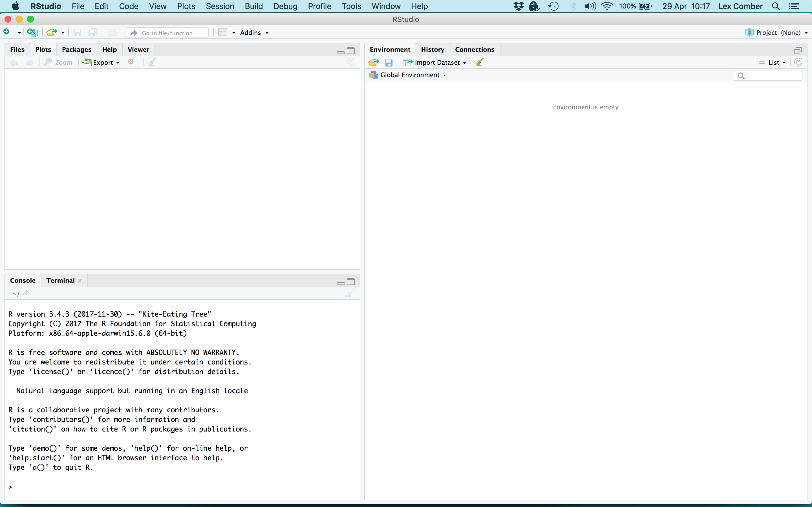This screenshot has width=812, height=507.
Task: Open the Project: (None) dropdown
Action: pyautogui.click(x=776, y=32)
